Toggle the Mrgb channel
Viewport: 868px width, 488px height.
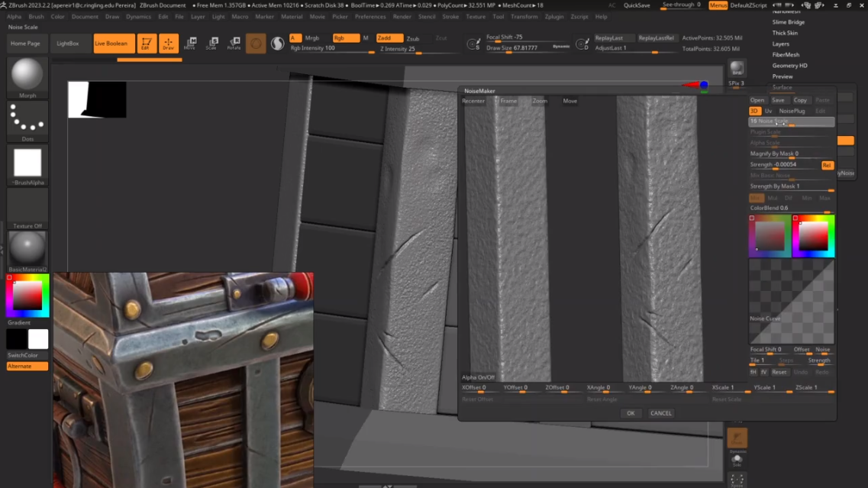[311, 38]
